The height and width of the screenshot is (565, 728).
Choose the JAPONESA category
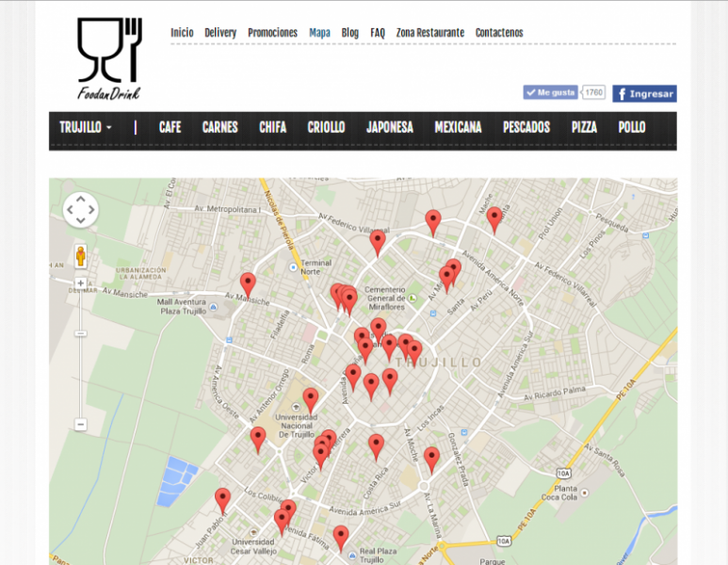point(390,127)
